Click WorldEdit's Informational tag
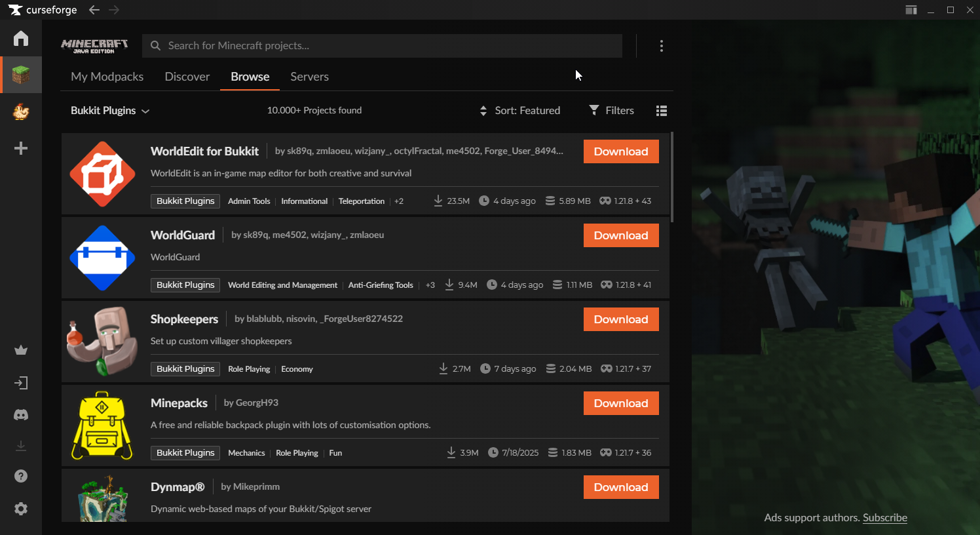The image size is (980, 535). click(304, 201)
